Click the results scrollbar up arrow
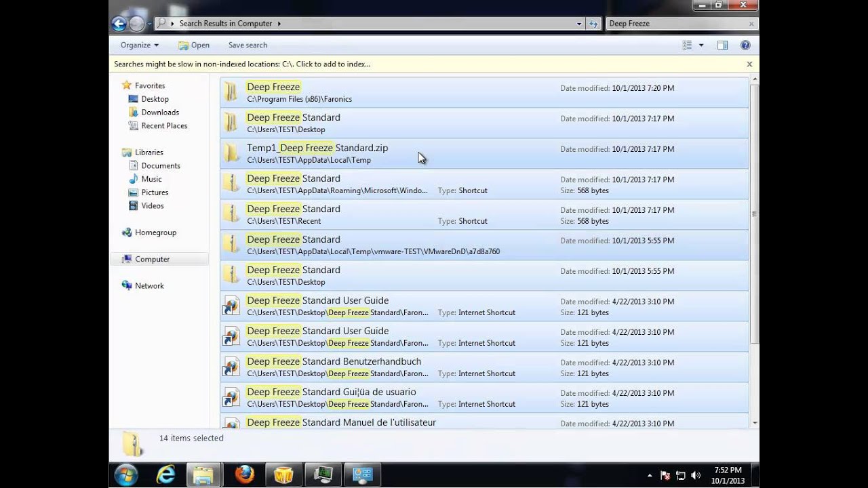 (x=755, y=81)
